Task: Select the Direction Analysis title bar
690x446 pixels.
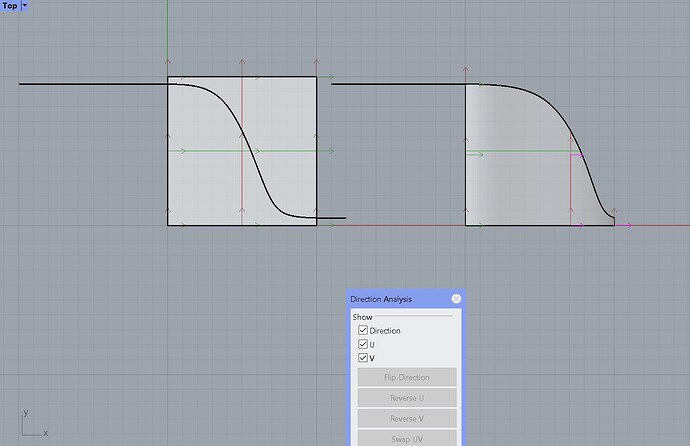Action: coord(404,299)
